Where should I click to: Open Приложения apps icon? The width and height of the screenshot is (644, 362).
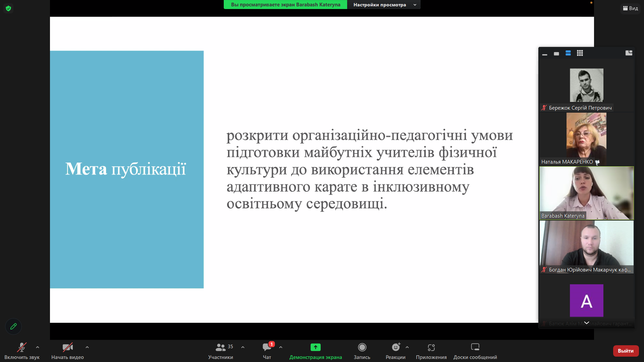pyautogui.click(x=431, y=351)
